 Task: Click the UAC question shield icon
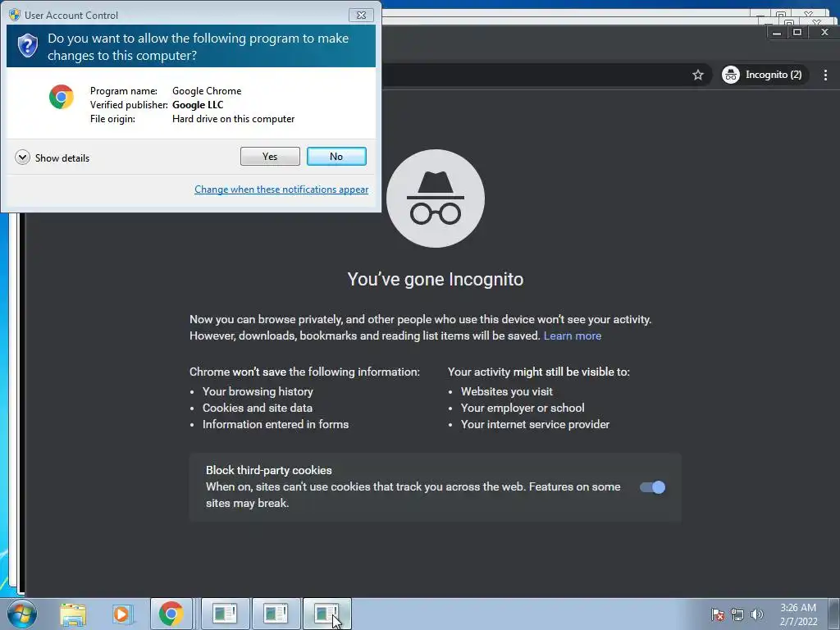pos(27,46)
